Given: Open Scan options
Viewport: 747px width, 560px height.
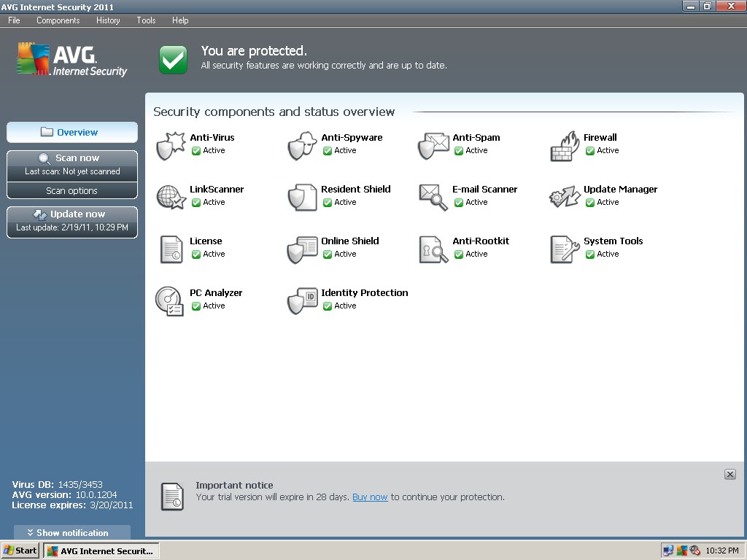Looking at the screenshot, I should click(x=72, y=190).
